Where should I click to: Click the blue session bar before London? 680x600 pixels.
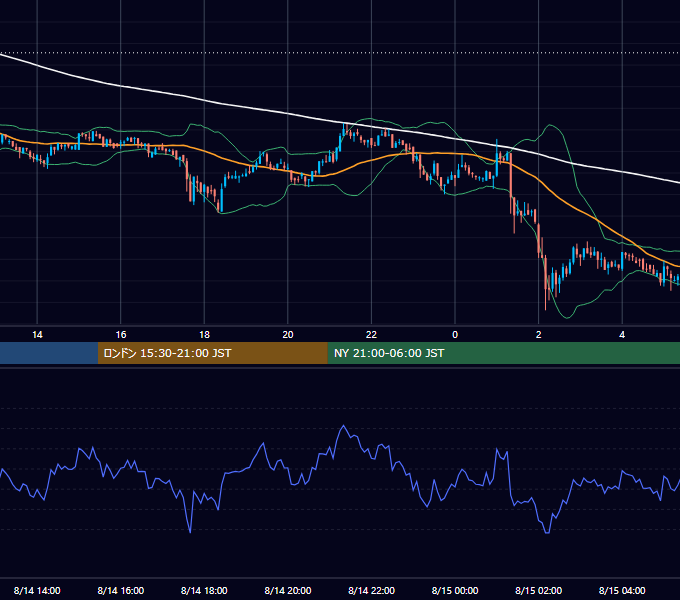tap(49, 353)
